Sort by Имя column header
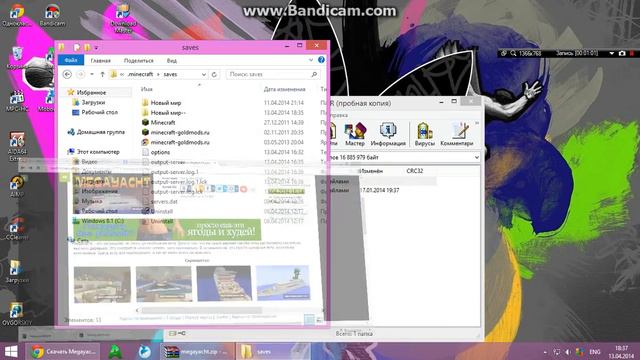 [x=147, y=89]
